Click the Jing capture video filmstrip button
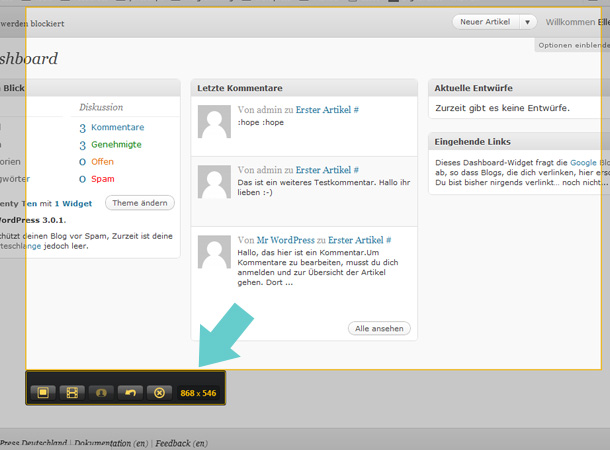The width and height of the screenshot is (610, 450). point(72,393)
